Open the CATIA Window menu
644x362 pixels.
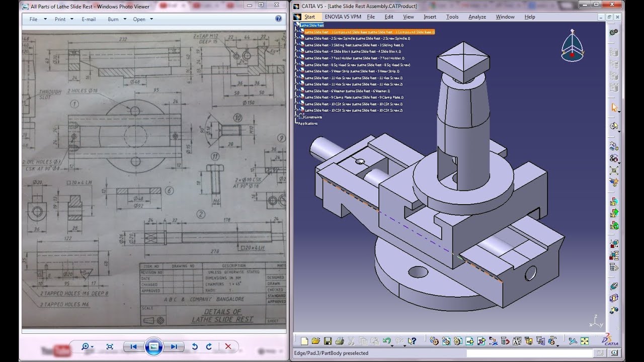[505, 17]
